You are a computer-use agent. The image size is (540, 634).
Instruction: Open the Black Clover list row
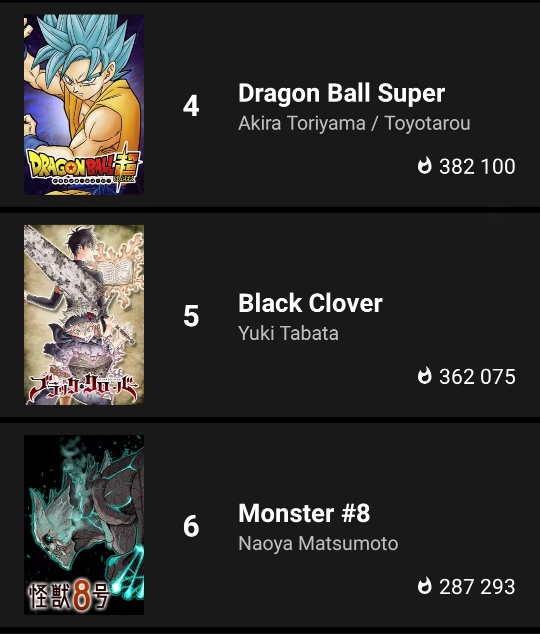point(270,315)
